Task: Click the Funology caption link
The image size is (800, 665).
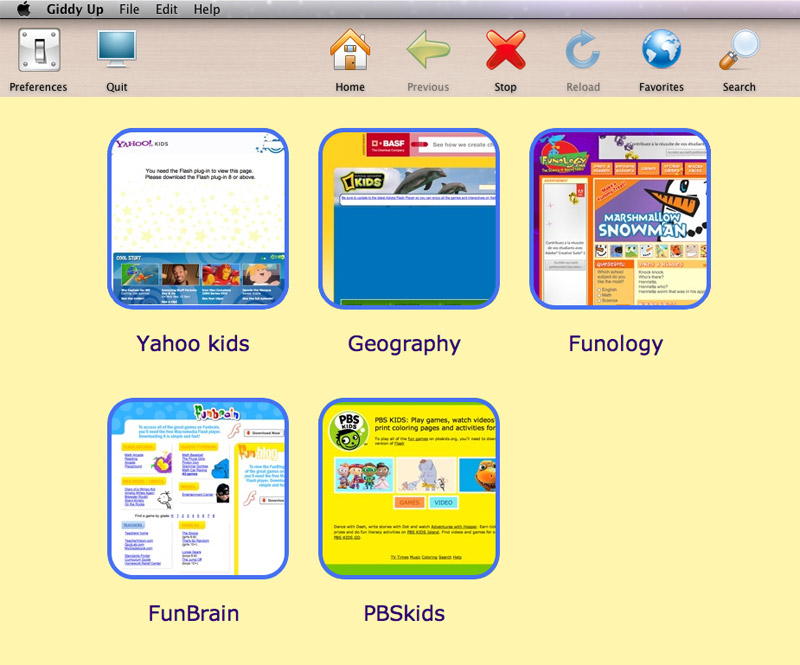Action: pos(616,344)
